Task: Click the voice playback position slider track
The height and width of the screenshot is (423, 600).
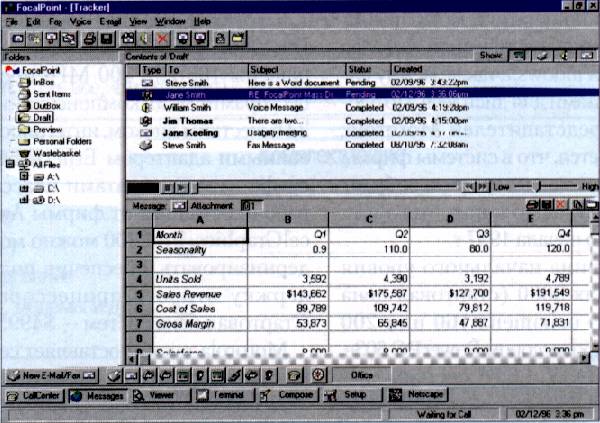Action: tap(327, 188)
